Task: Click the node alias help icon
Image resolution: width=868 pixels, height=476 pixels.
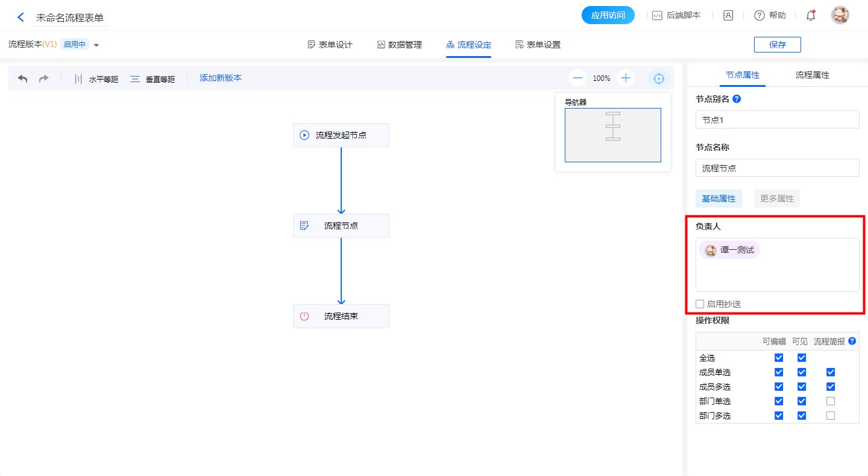Action: 736,99
